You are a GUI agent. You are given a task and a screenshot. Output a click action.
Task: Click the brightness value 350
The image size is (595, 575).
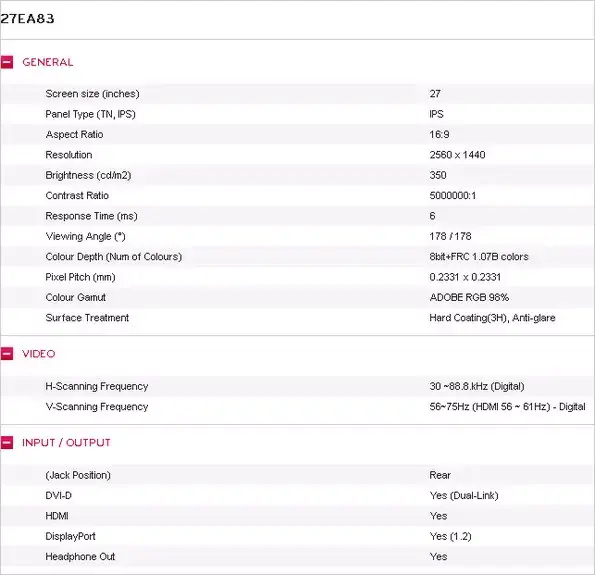pos(438,175)
